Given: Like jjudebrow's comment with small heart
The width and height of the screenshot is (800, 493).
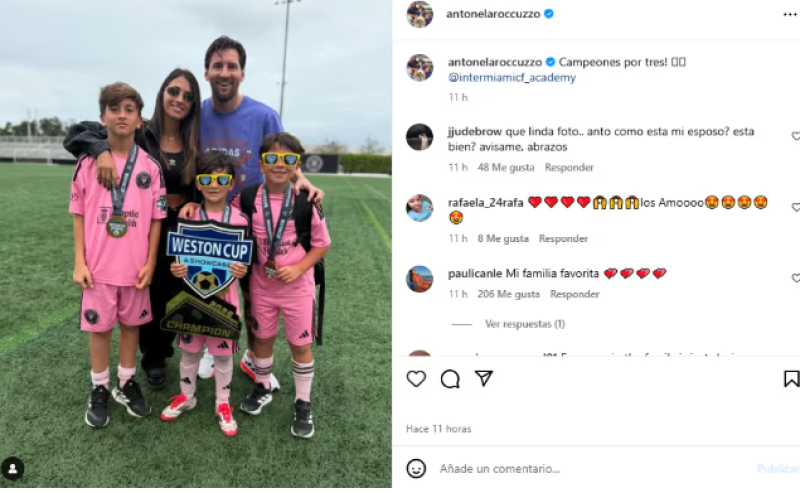Looking at the screenshot, I should pos(795,136).
